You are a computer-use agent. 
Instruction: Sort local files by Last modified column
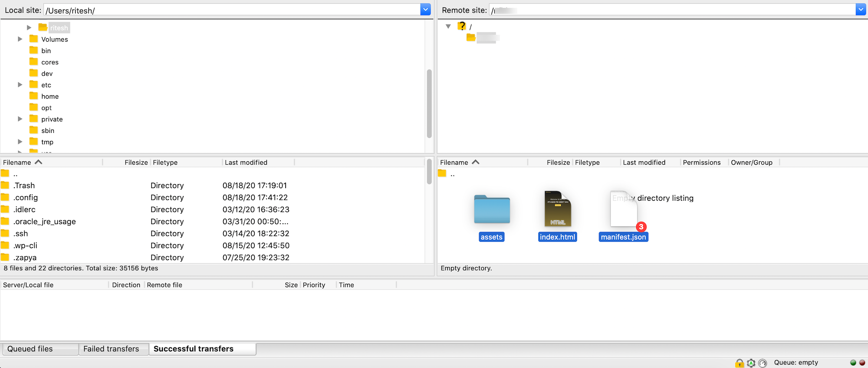point(246,162)
